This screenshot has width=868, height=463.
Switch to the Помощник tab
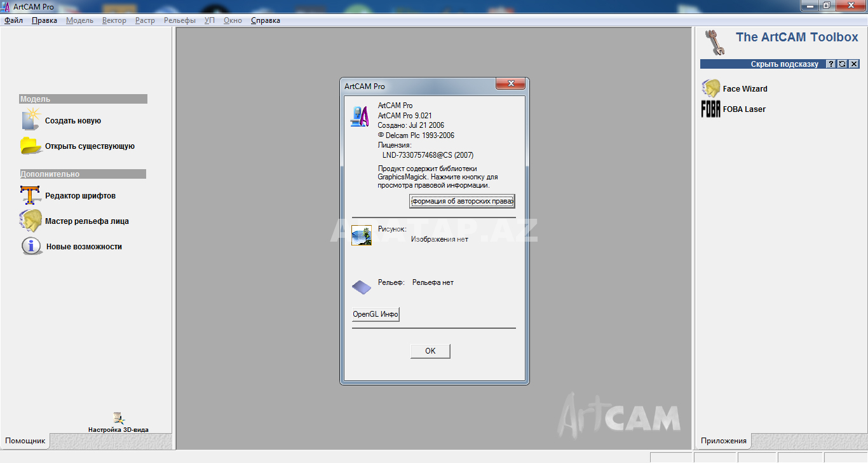point(25,441)
